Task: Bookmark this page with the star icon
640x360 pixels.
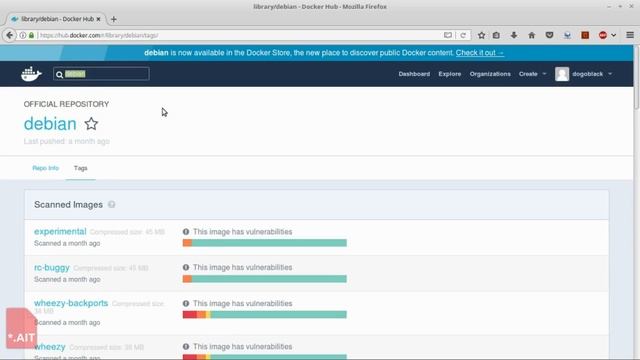Action: tap(482, 35)
